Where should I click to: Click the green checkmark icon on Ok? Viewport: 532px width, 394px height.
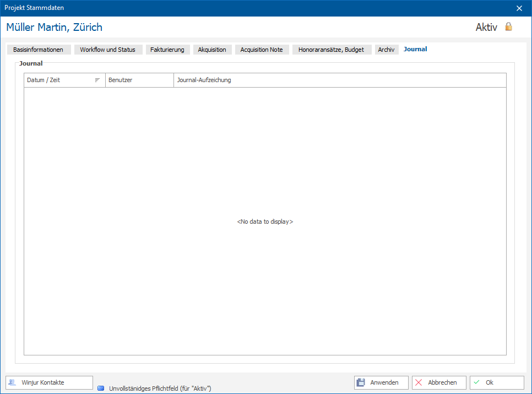[x=477, y=382]
